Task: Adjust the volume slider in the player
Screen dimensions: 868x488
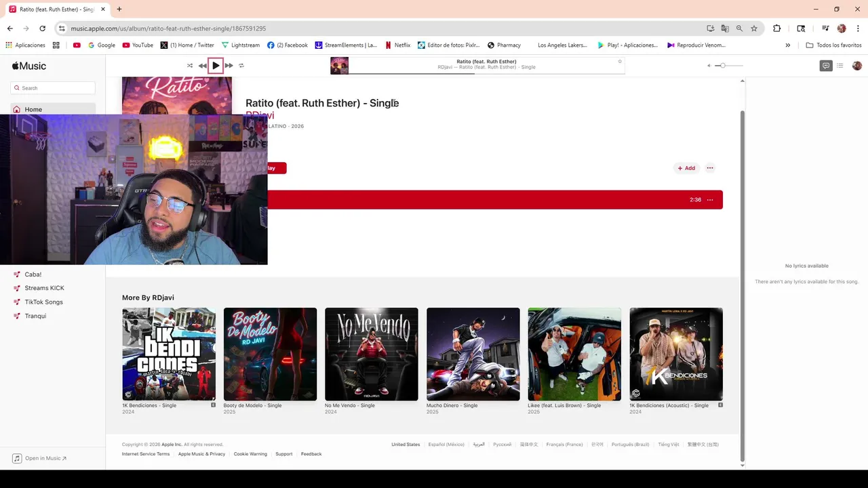Action: 729,66
